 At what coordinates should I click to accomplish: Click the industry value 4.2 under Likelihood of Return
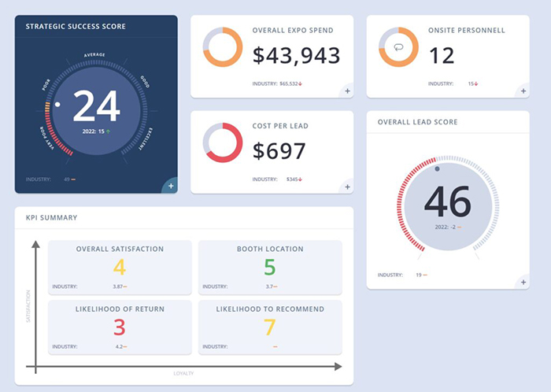(119, 346)
